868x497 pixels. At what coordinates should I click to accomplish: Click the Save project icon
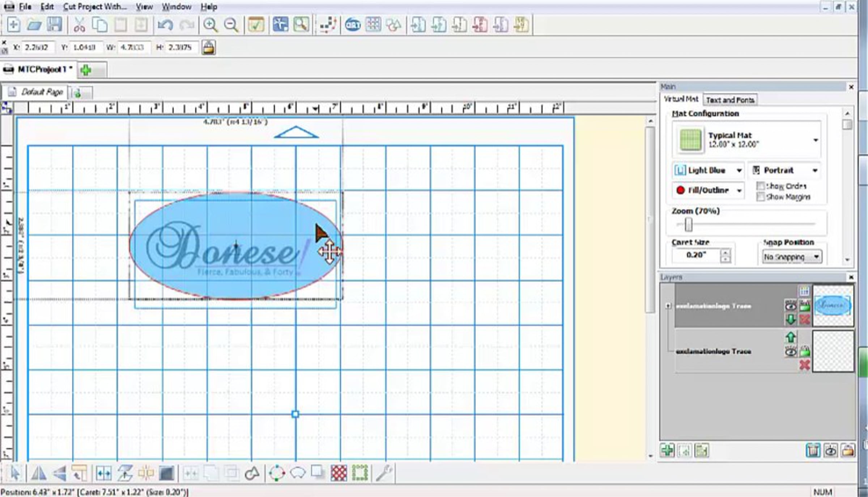click(x=55, y=25)
